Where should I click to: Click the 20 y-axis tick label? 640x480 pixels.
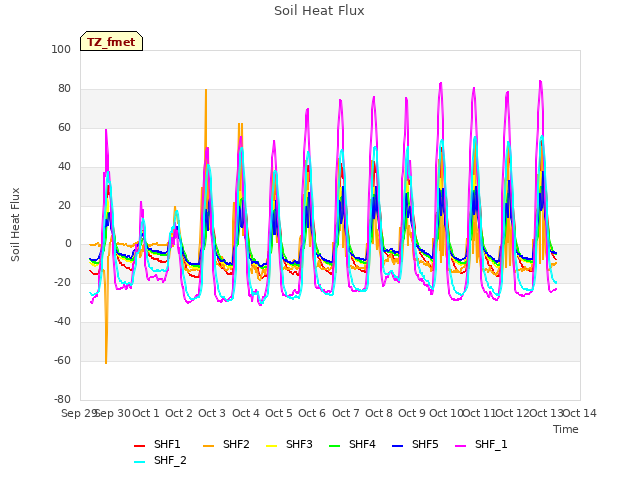point(64,205)
